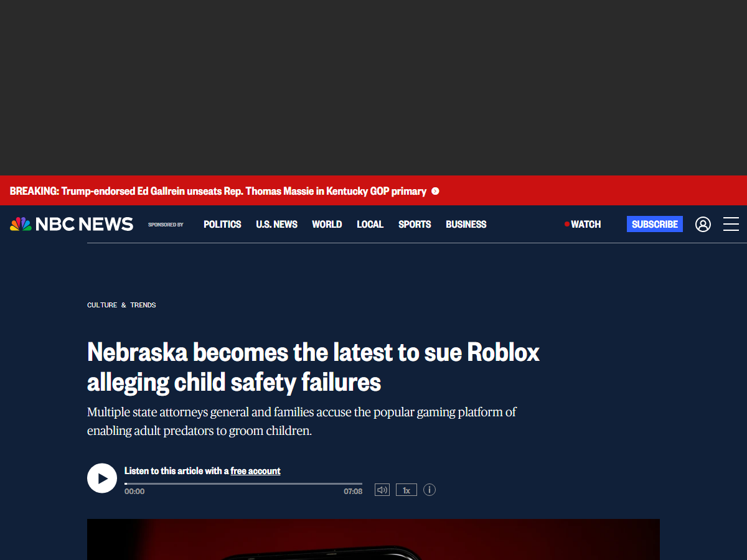This screenshot has width=747, height=560.
Task: Click the Sponsored By label
Action: click(166, 225)
